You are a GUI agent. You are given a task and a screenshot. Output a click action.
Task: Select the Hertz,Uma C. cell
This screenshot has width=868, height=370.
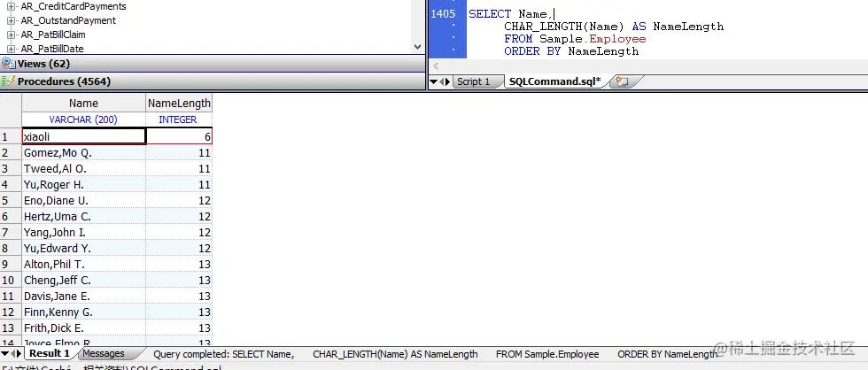pyautogui.click(x=83, y=217)
